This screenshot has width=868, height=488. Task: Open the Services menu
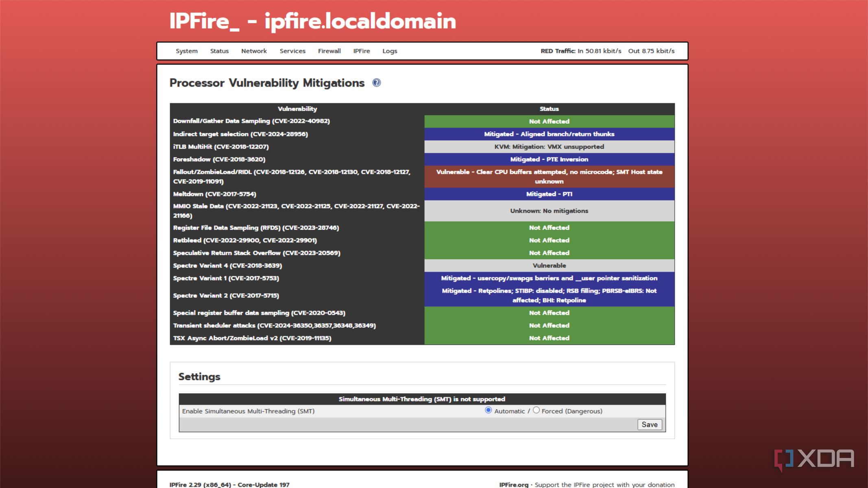coord(292,51)
